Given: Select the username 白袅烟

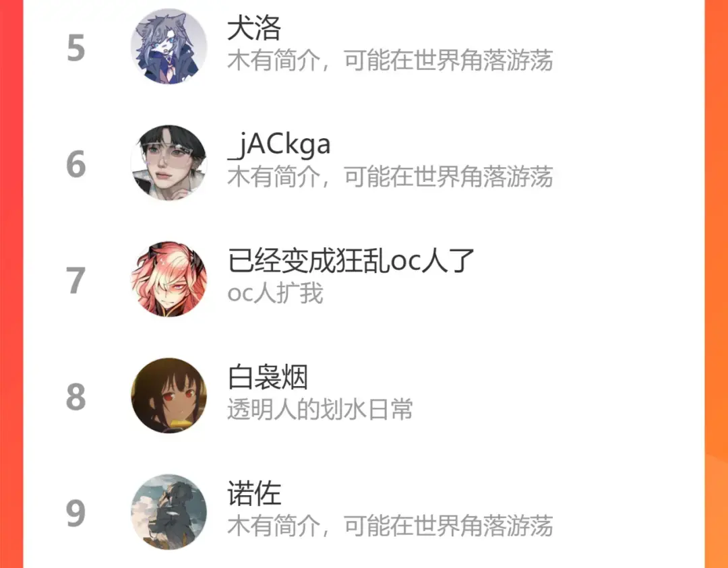Looking at the screenshot, I should 268,377.
